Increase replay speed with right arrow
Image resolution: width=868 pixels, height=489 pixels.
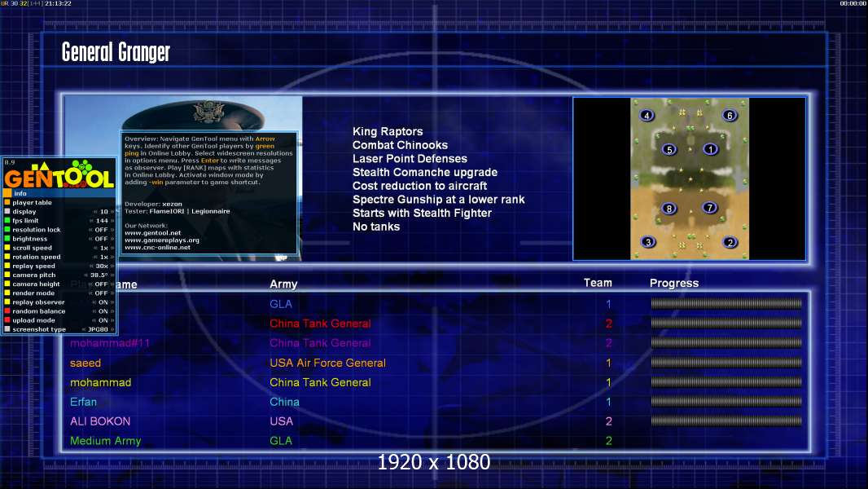point(112,266)
